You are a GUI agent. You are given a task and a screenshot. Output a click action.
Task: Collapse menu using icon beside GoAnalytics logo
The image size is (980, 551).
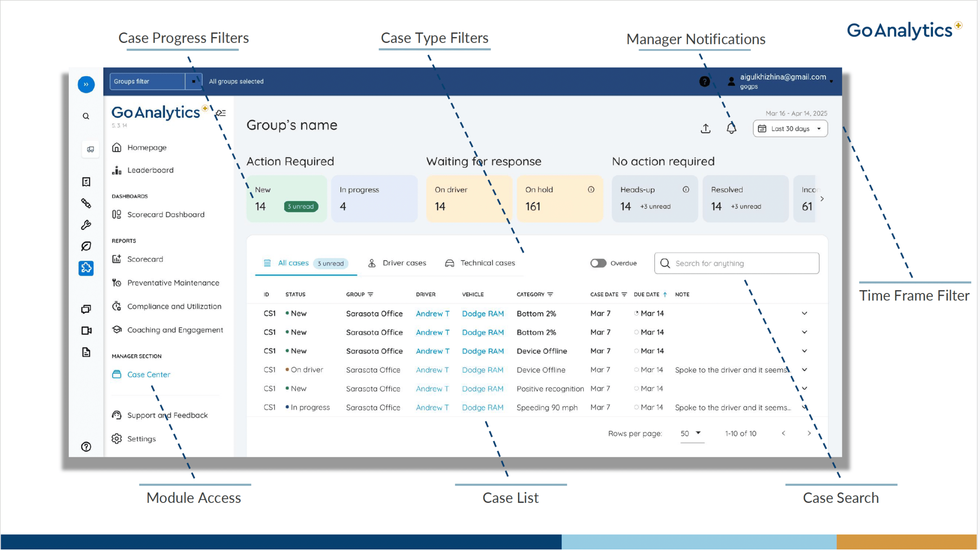[x=221, y=113]
